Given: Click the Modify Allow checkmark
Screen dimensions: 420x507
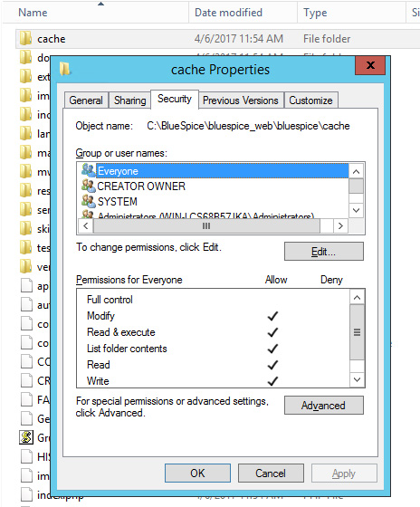Looking at the screenshot, I should [272, 316].
